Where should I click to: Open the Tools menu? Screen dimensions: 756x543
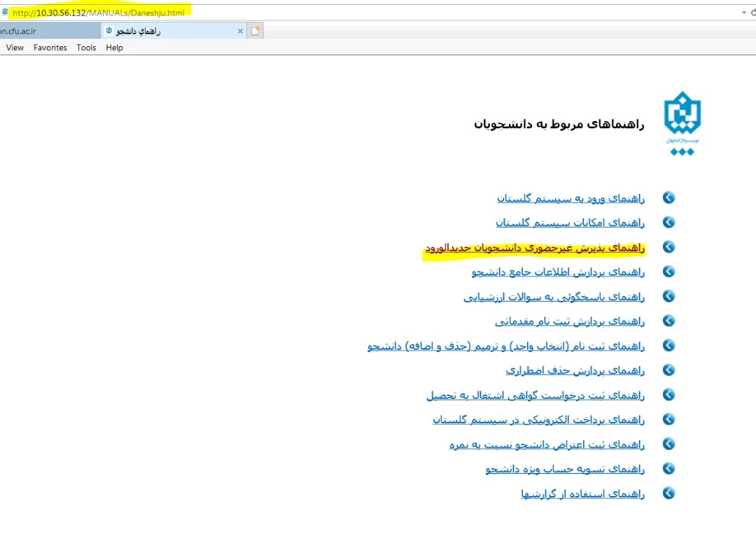(86, 48)
